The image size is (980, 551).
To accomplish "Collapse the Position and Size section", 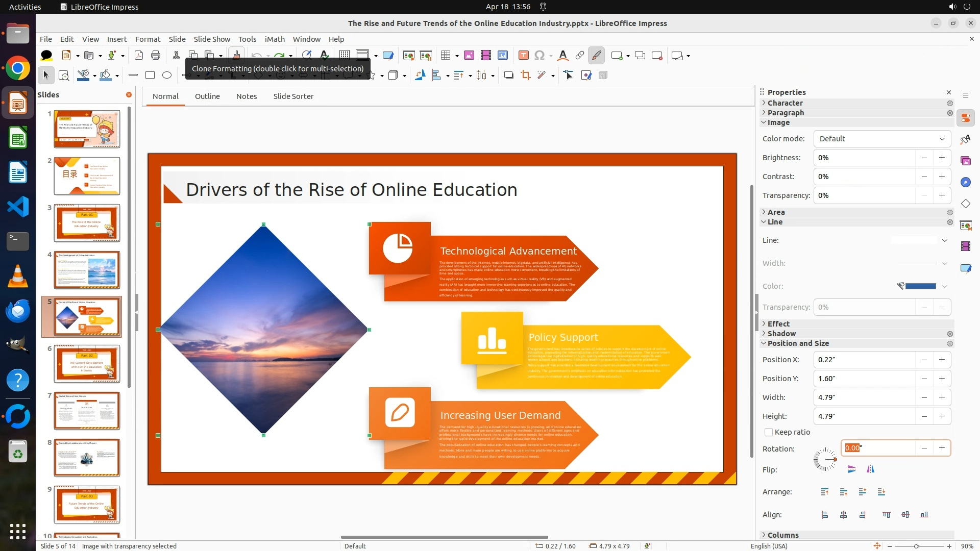I will click(798, 343).
